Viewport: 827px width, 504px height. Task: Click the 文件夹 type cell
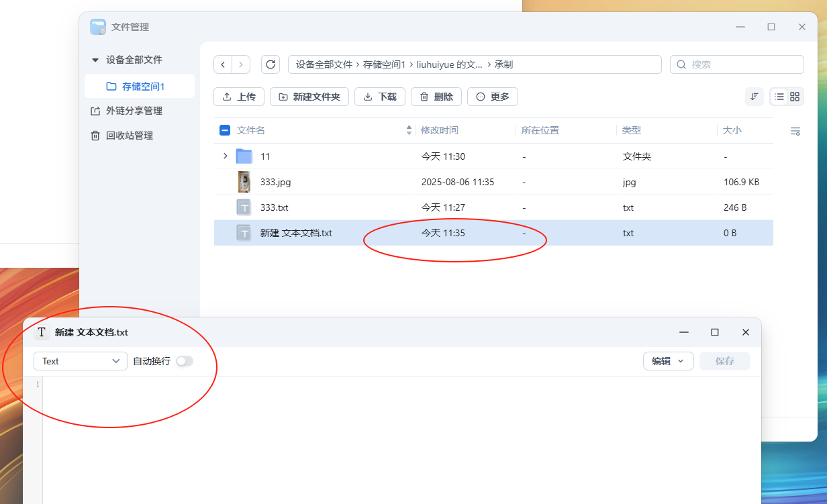tap(637, 156)
